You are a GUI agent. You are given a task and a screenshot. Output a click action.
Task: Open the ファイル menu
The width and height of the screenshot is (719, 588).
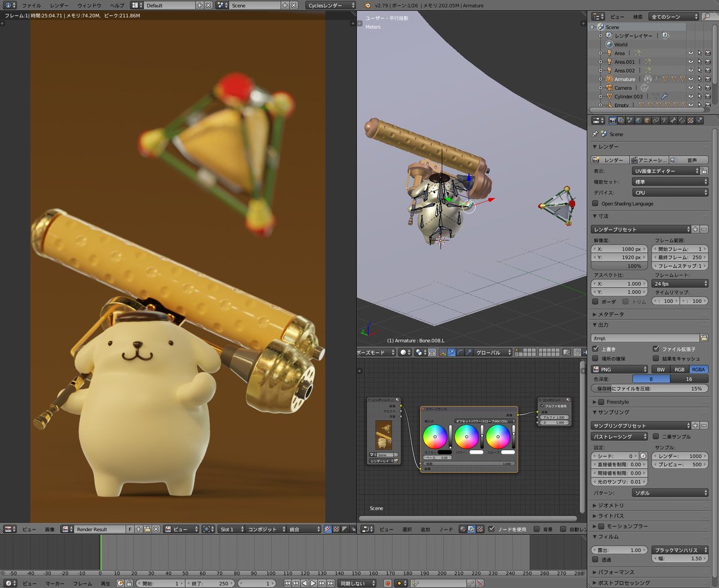31,5
